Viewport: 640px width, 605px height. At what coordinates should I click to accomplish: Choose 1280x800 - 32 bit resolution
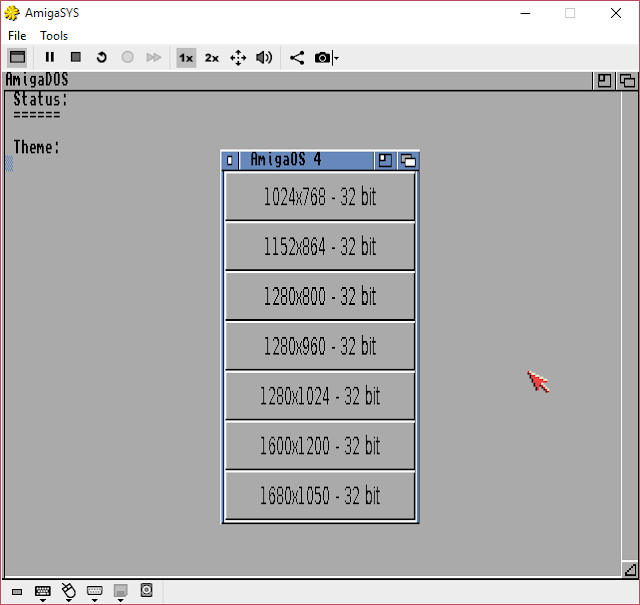(320, 296)
